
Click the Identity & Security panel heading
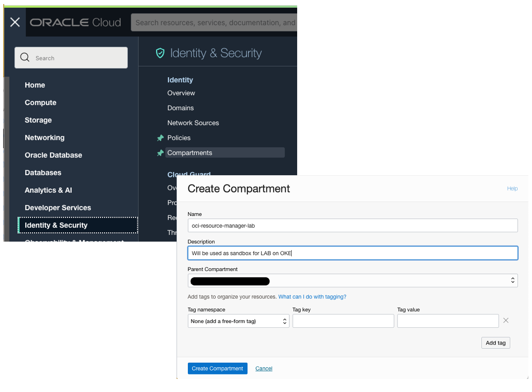click(x=216, y=53)
